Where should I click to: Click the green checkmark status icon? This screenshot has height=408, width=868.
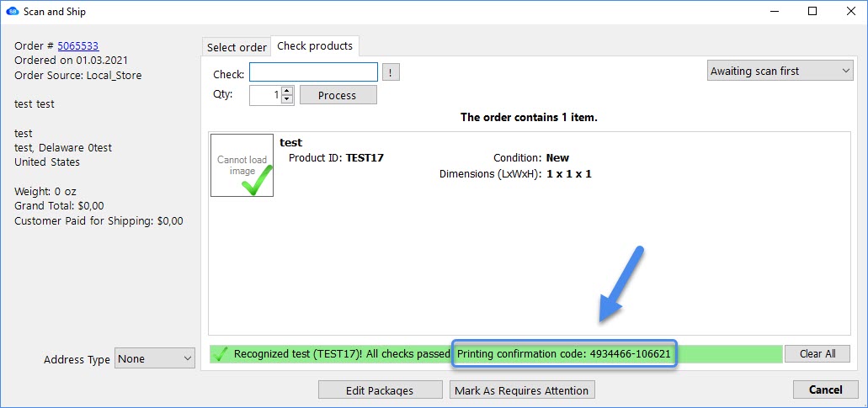click(x=221, y=354)
